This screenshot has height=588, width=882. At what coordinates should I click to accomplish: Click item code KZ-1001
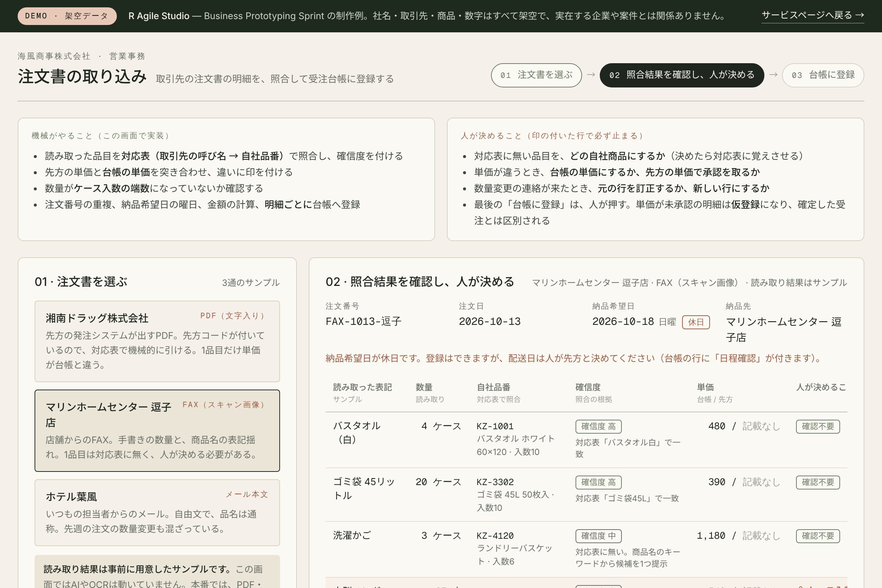pos(495,426)
